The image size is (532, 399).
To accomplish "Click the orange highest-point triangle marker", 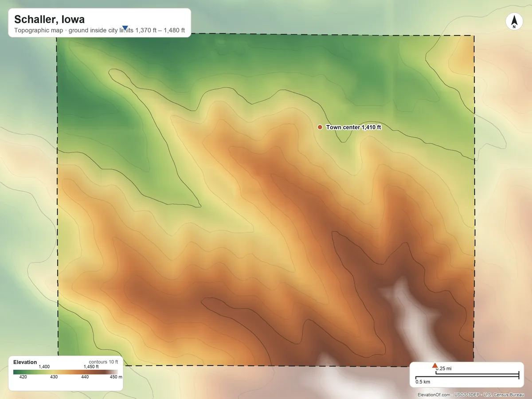I will pyautogui.click(x=435, y=366).
